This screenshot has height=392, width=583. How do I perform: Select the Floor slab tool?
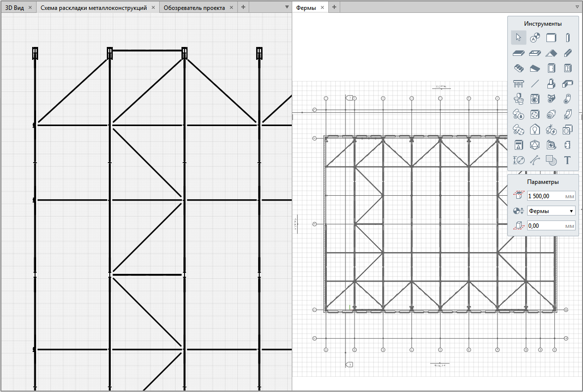click(x=518, y=53)
